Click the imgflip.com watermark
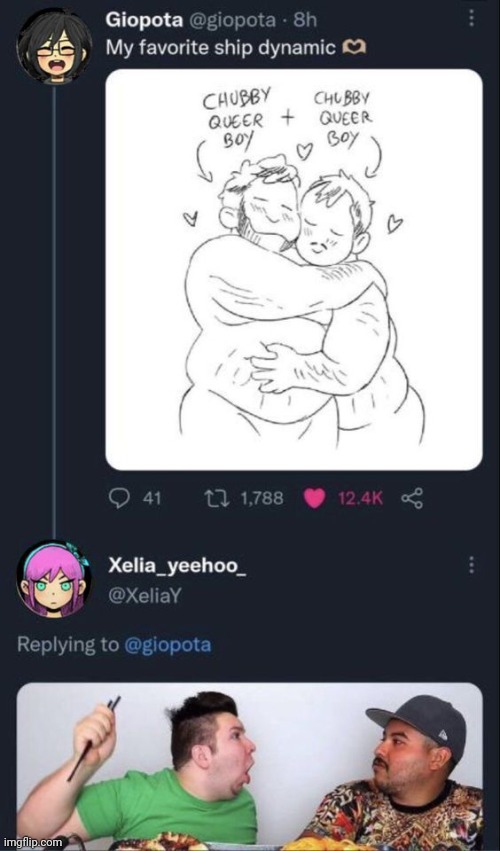The image size is (500, 851). coord(33,843)
